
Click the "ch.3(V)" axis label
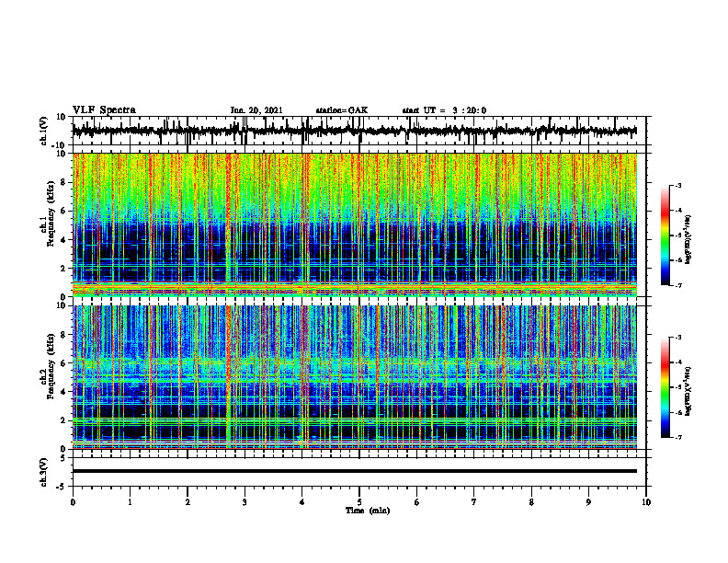43,473
